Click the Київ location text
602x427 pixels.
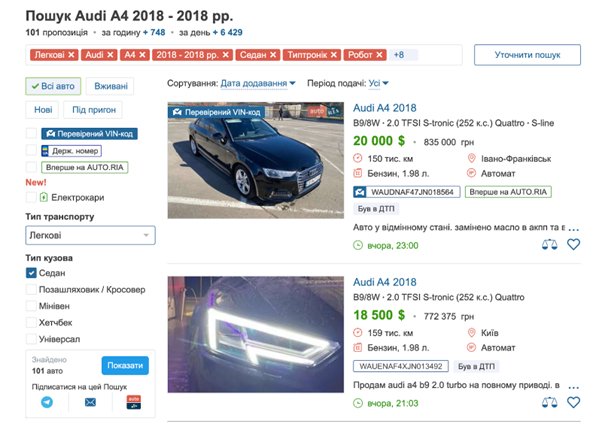(x=490, y=333)
